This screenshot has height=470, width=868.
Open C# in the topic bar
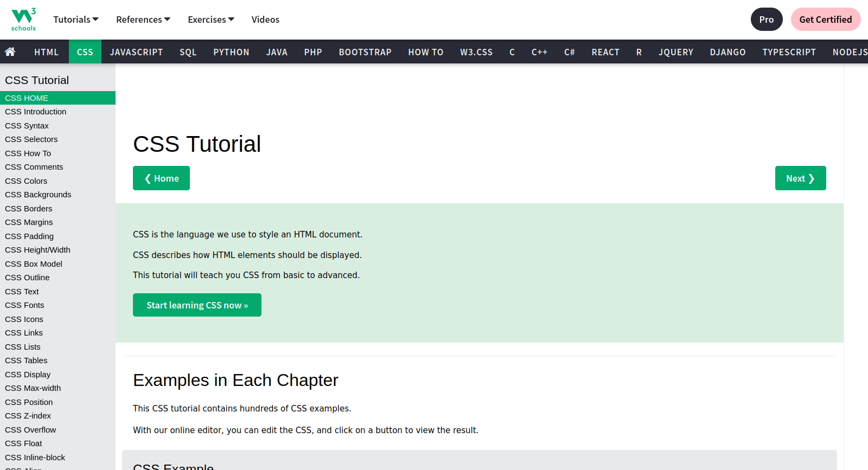[x=570, y=52]
